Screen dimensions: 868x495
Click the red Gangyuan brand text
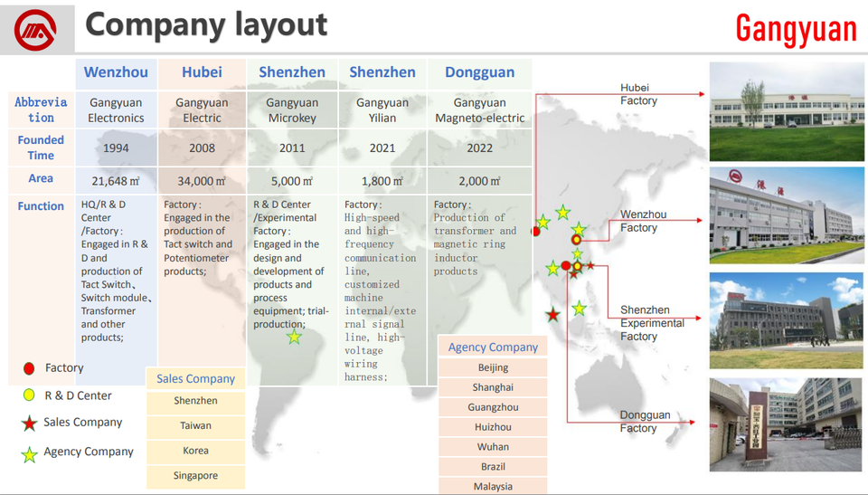(796, 28)
